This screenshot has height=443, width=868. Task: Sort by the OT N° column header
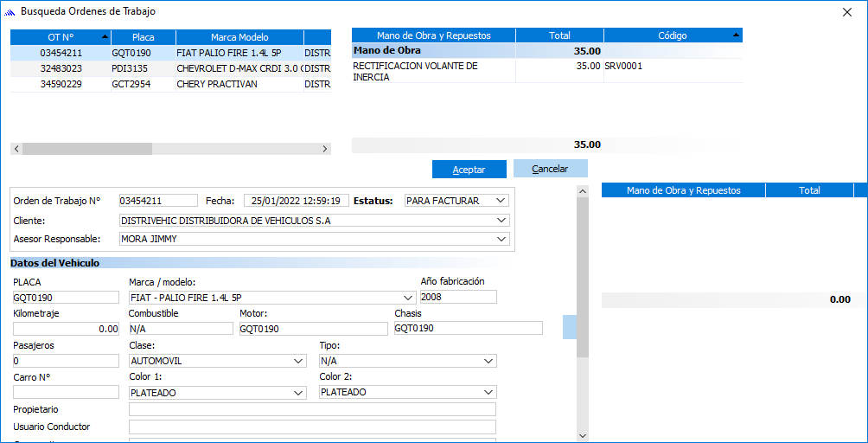point(61,36)
